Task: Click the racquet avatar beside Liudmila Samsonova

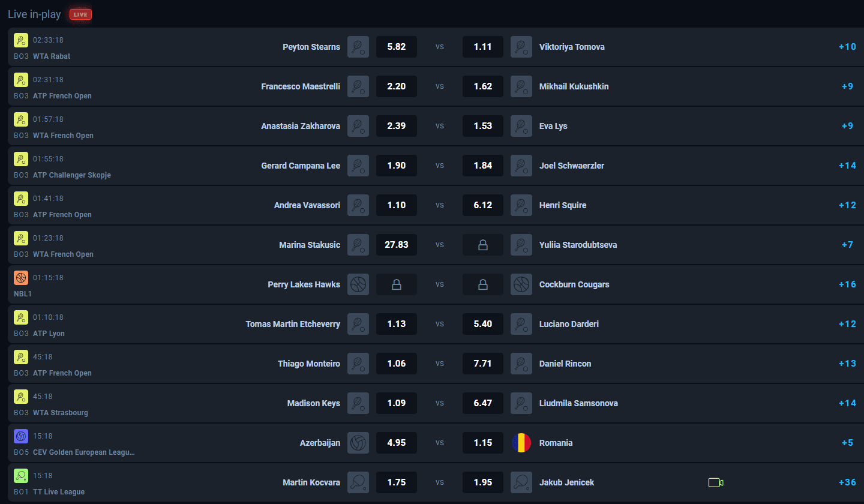Action: click(x=521, y=403)
